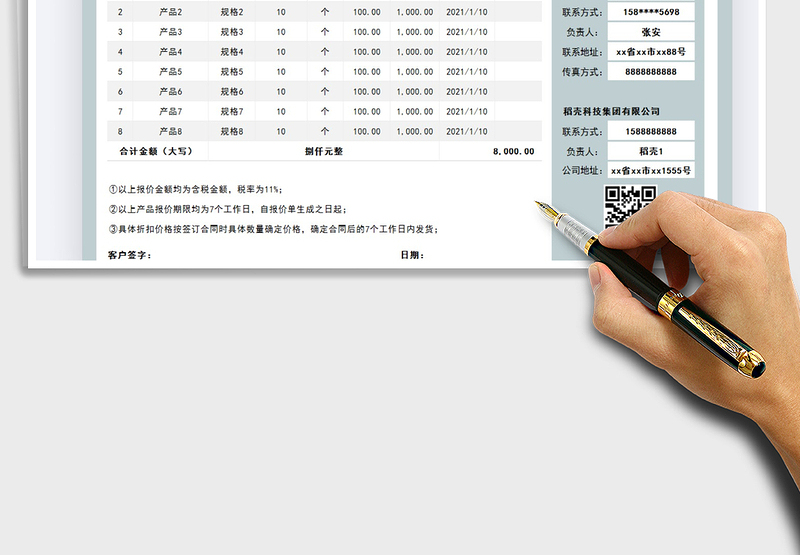800x555 pixels.
Task: Edit the fax number 8888888888
Action: tap(651, 71)
